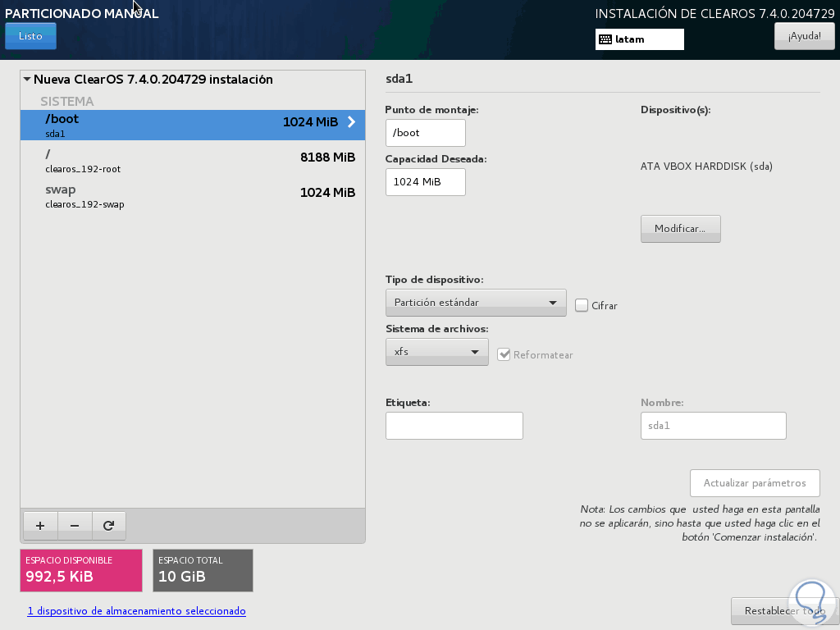Select the / clearos_192-root partition row
This screenshot has width=840, height=630.
193,161
